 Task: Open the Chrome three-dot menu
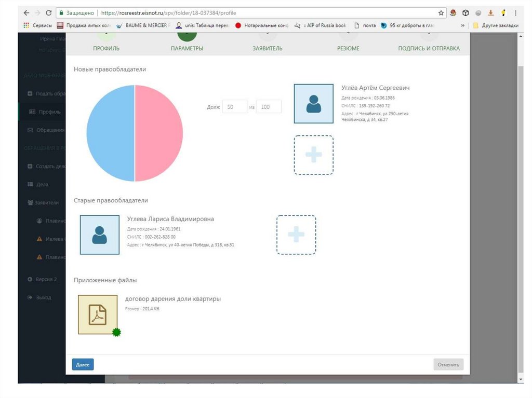click(x=515, y=12)
